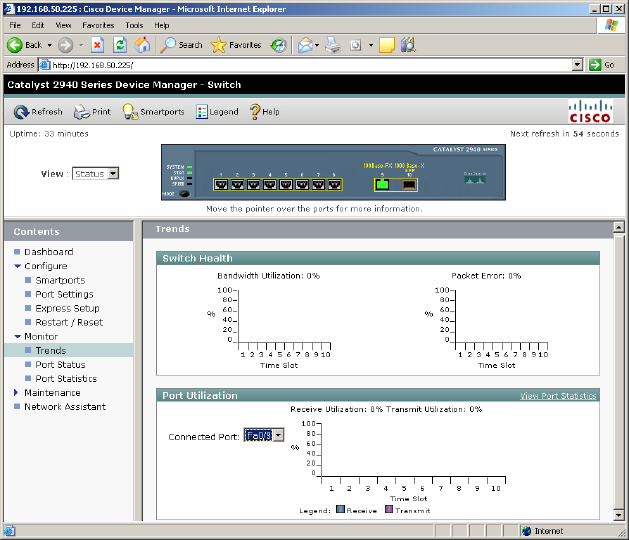
Task: Click the Packet Error: 0% label
Action: point(486,276)
